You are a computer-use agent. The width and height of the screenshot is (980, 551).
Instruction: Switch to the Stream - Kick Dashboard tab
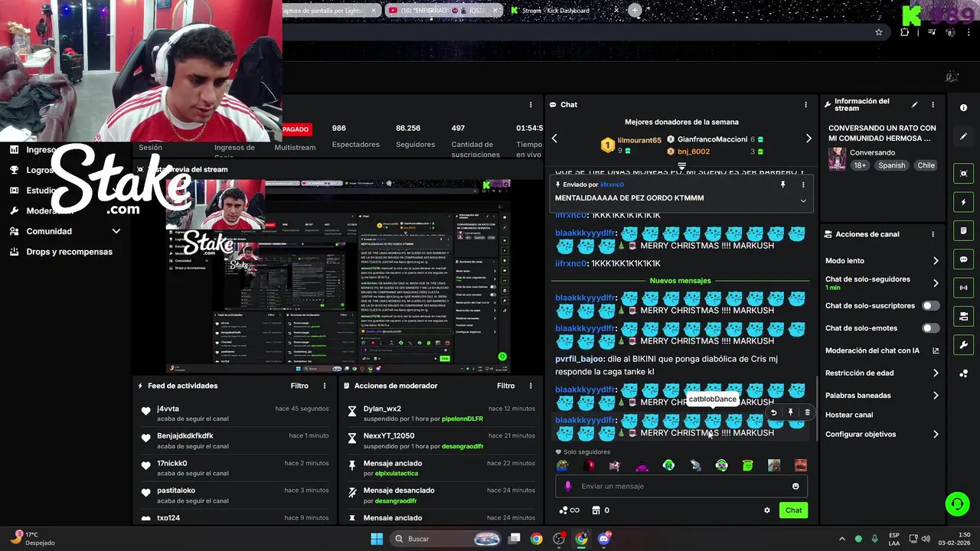563,11
